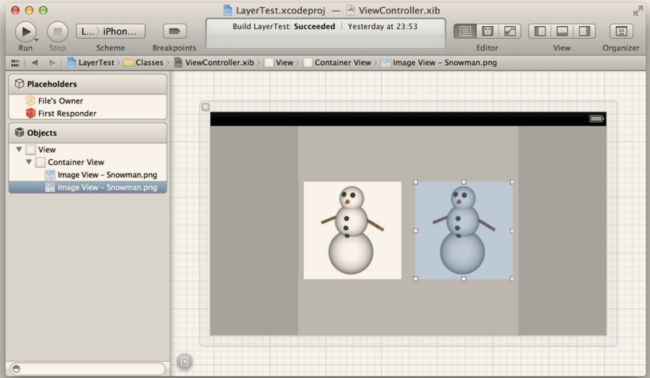The image size is (650, 378).
Task: Click Classes folder in the jump bar
Action: (144, 63)
